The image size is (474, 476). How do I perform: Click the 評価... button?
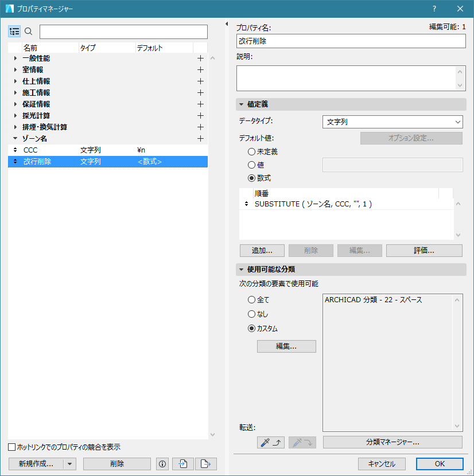click(424, 251)
